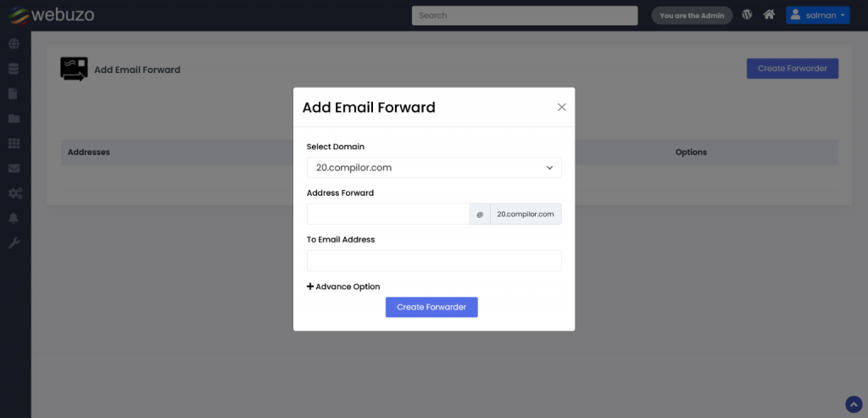Open the wrench tools icon in sidebar
This screenshot has width=868, height=418.
point(14,243)
